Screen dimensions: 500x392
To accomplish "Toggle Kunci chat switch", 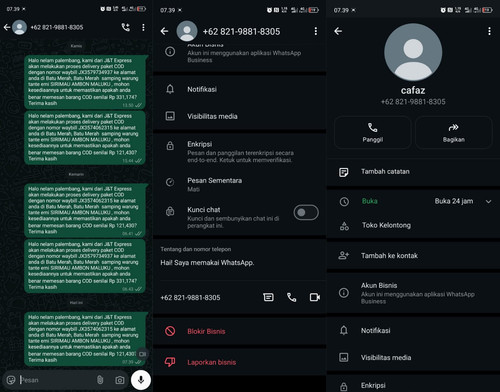I will pos(306,212).
